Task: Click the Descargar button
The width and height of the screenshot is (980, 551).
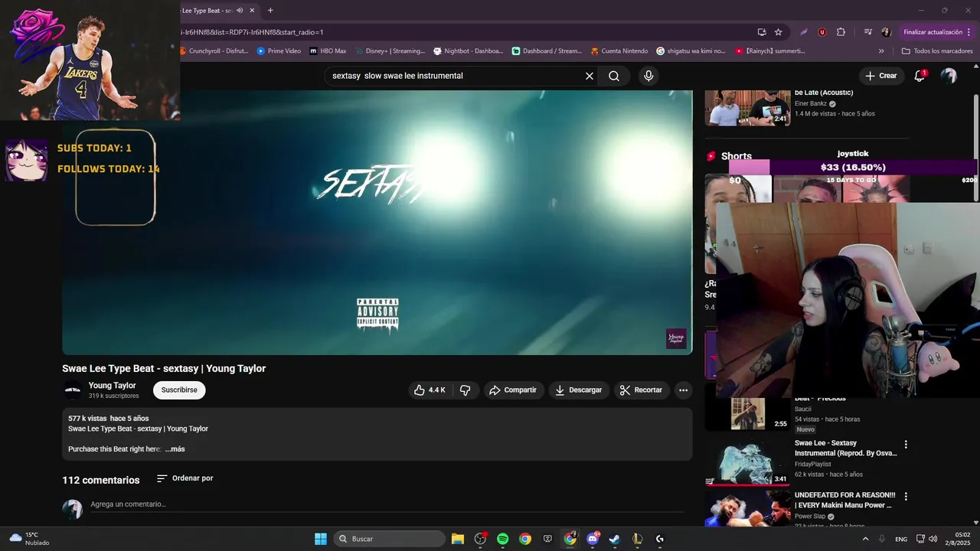Action: click(x=579, y=390)
